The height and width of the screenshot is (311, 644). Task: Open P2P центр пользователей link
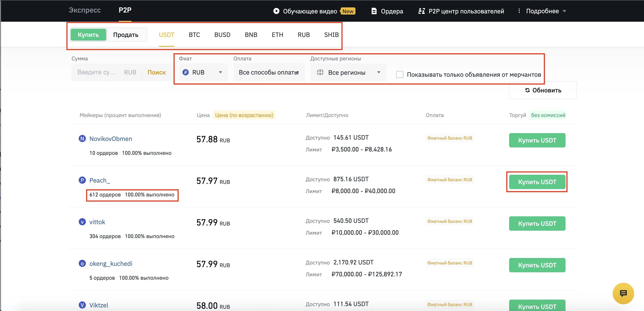(466, 11)
